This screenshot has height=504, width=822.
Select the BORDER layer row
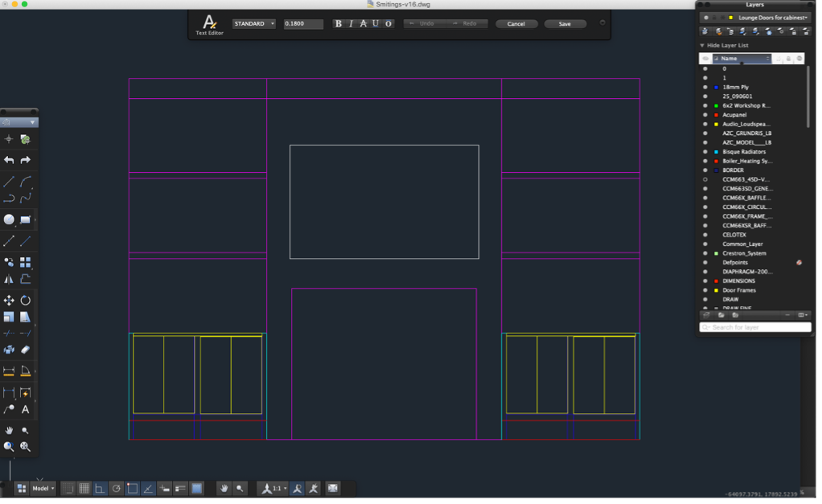[x=753, y=170]
